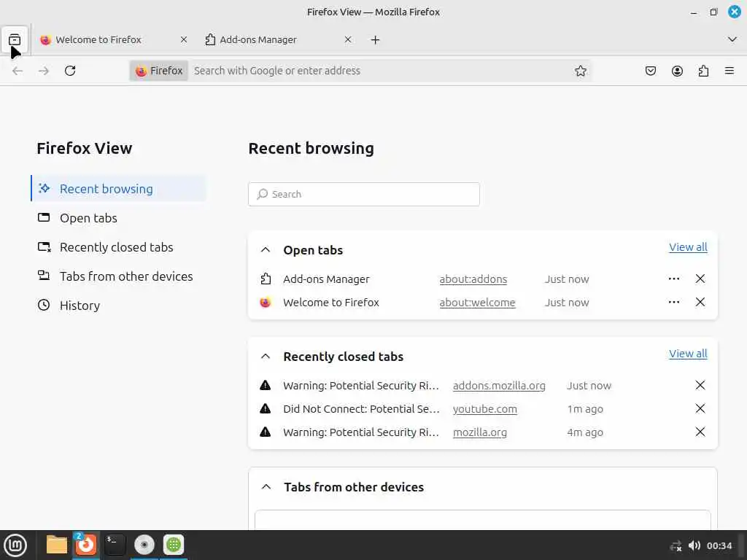Select Recent browsing in the sidebar

click(x=119, y=189)
